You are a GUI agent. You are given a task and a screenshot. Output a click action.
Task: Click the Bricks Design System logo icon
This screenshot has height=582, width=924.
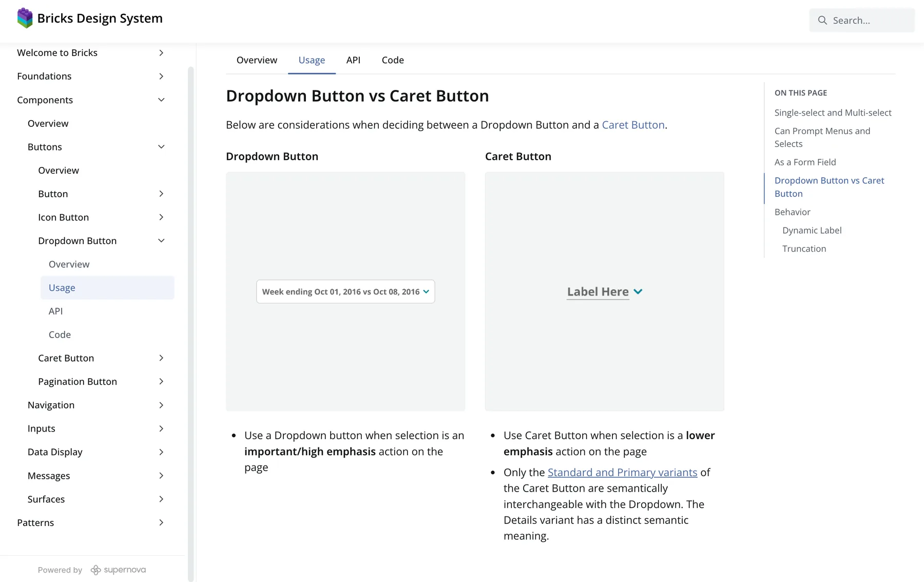point(25,18)
